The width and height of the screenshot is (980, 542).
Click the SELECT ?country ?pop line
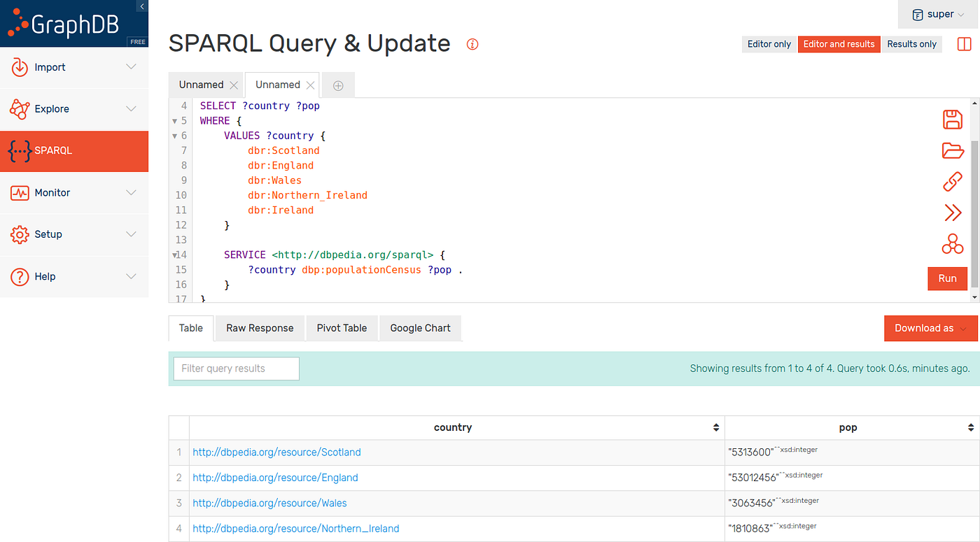pos(260,106)
